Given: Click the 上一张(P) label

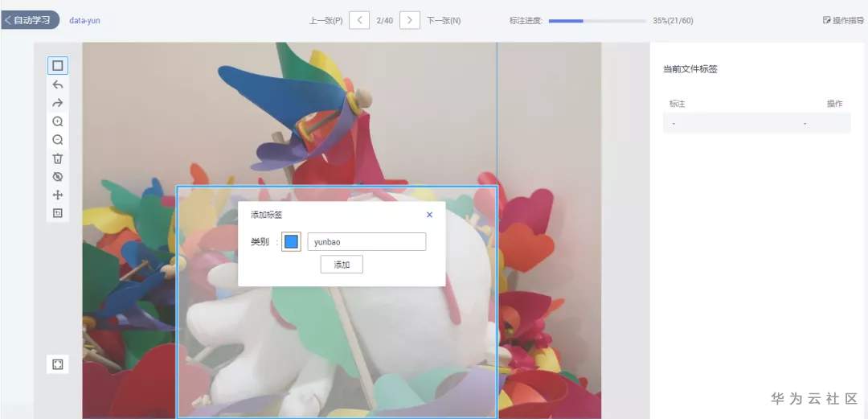Looking at the screenshot, I should (x=326, y=21).
